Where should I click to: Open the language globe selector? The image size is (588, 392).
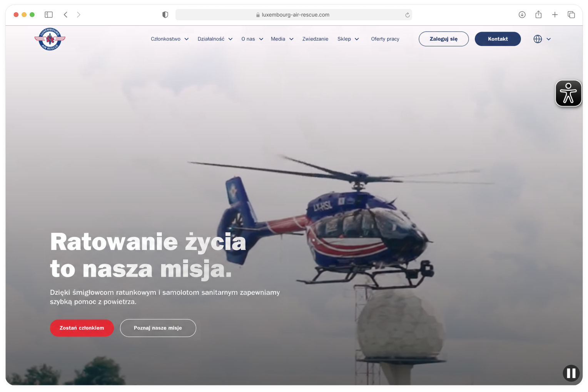click(x=542, y=39)
